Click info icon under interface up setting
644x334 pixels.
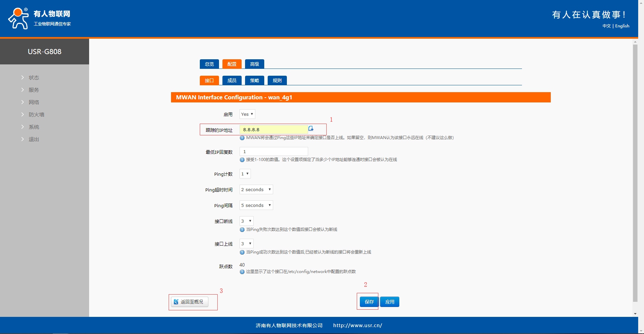click(242, 252)
